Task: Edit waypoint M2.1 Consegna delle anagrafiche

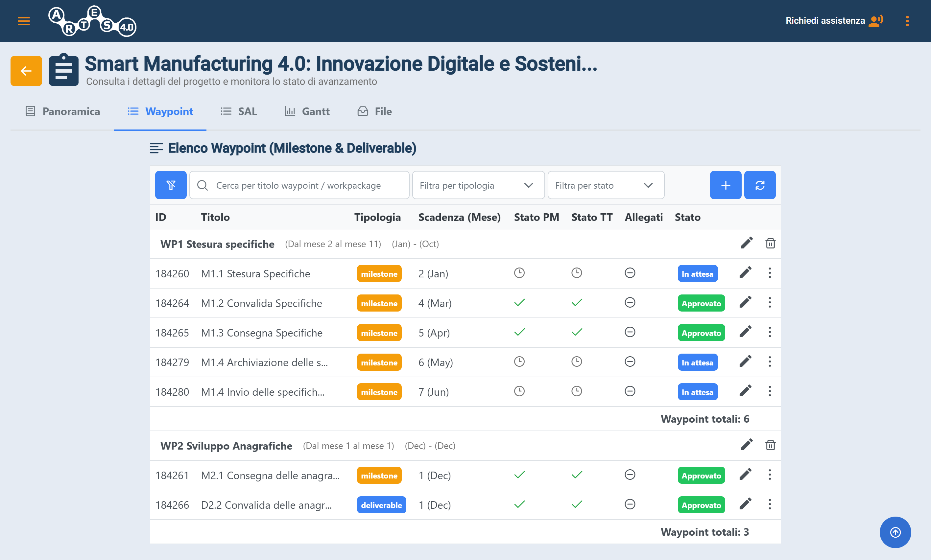Action: [745, 475]
